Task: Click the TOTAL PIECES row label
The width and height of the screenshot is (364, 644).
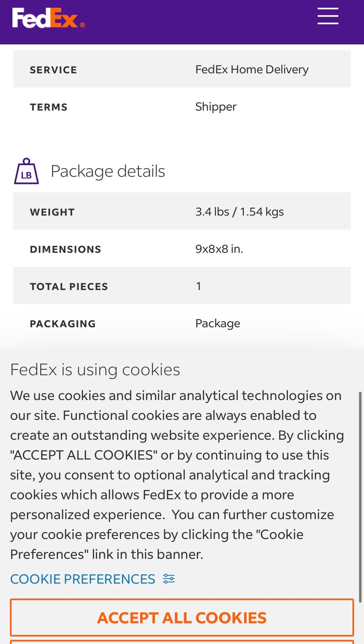Action: [69, 286]
